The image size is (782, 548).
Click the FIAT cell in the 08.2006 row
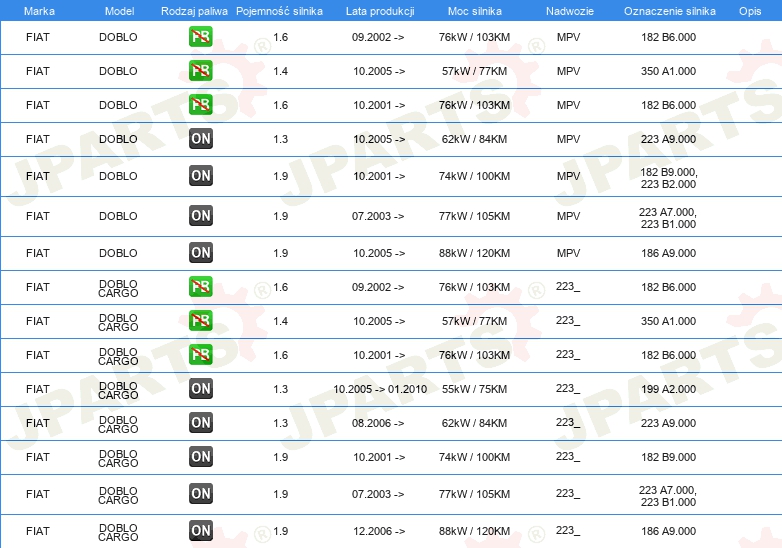pos(38,423)
